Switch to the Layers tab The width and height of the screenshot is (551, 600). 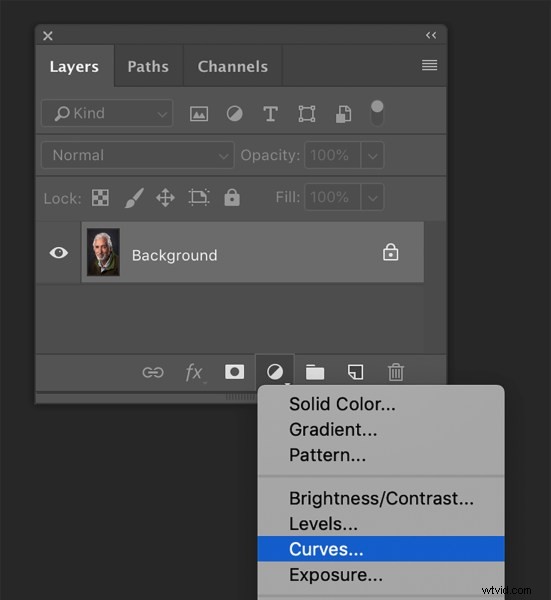pyautogui.click(x=74, y=66)
